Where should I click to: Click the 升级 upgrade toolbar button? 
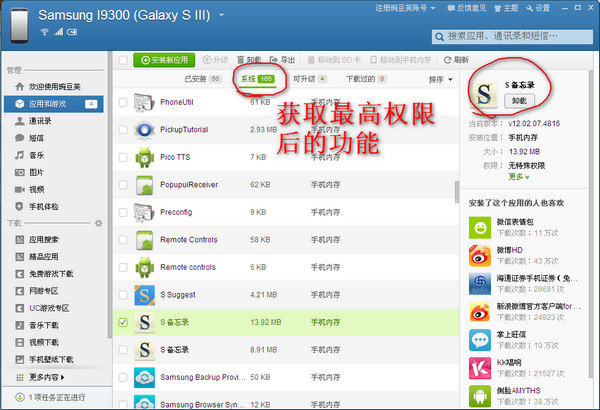click(x=215, y=60)
